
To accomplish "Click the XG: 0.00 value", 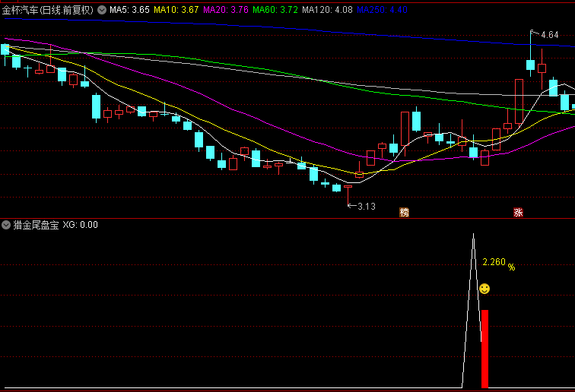I will coord(80,225).
